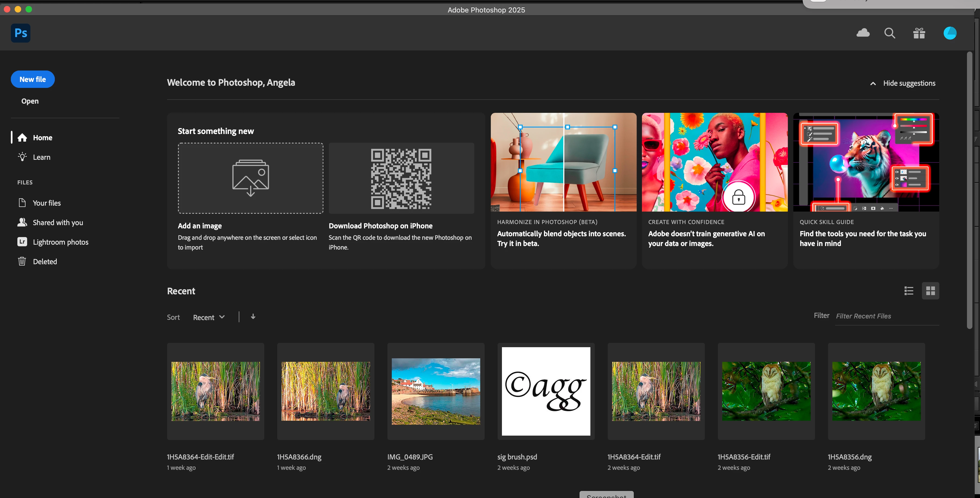
Task: Click the Open button
Action: coord(30,101)
